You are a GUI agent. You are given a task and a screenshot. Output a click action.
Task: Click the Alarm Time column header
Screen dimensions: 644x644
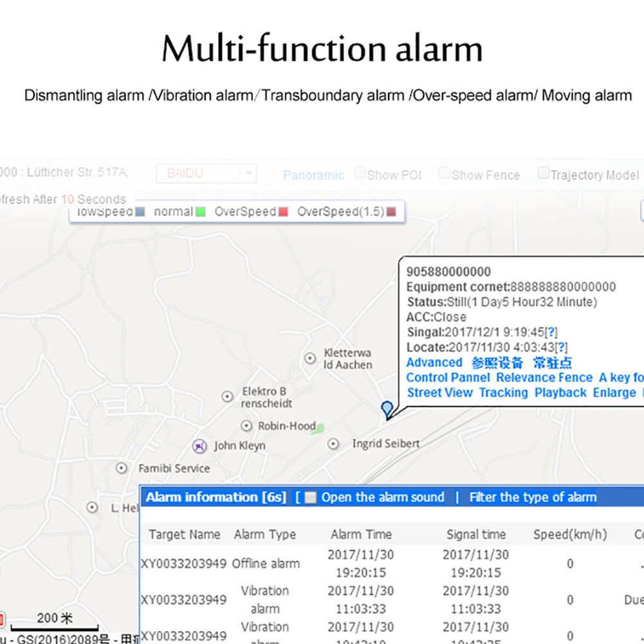[362, 535]
